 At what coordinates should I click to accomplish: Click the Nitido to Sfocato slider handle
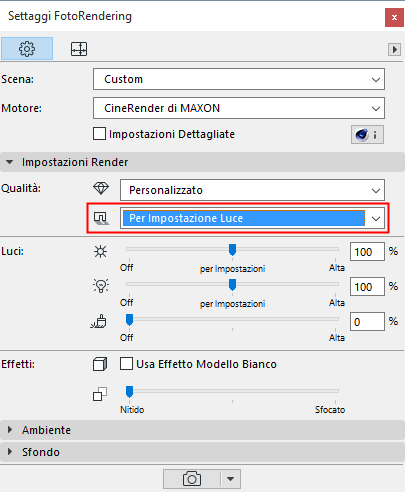(129, 392)
